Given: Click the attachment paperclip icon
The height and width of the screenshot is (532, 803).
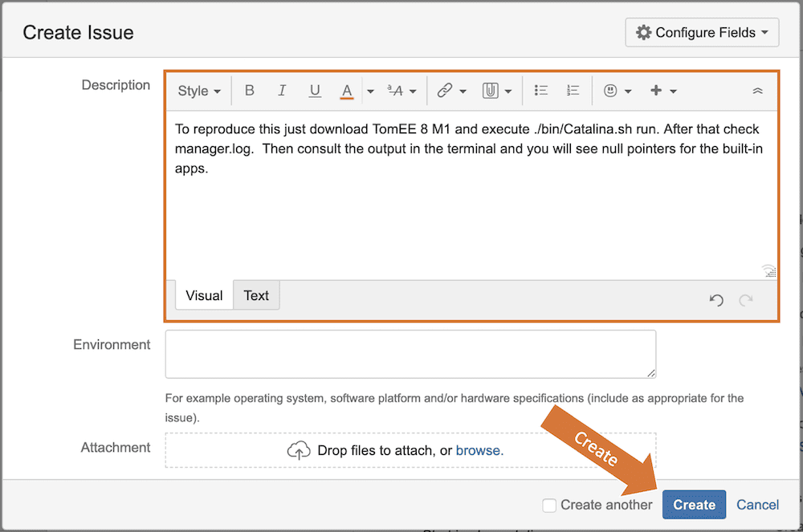Looking at the screenshot, I should [x=490, y=91].
